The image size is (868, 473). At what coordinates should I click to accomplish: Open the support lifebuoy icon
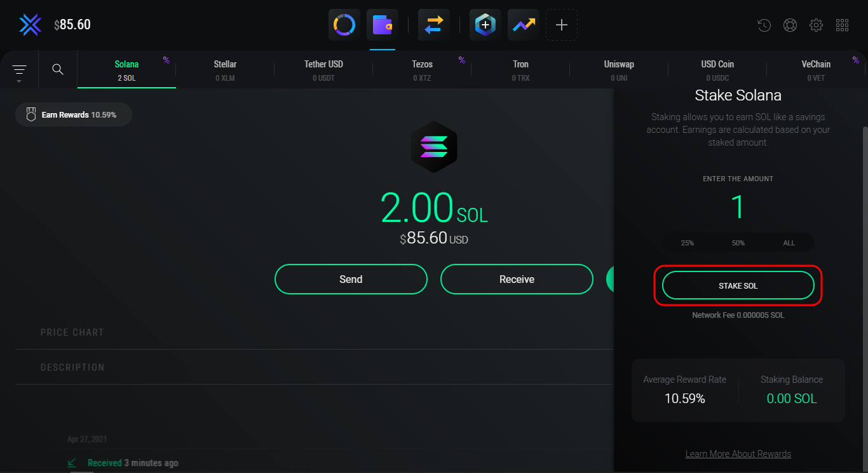(x=790, y=25)
